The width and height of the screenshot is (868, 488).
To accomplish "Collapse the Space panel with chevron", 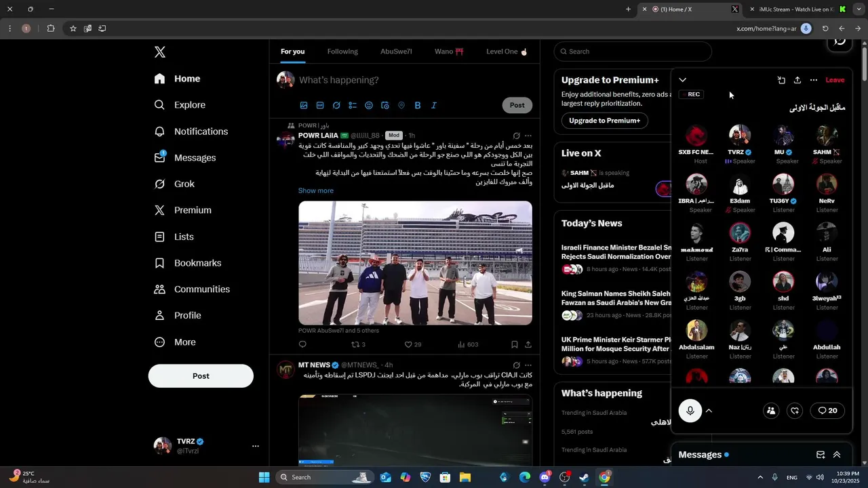I will [x=683, y=80].
